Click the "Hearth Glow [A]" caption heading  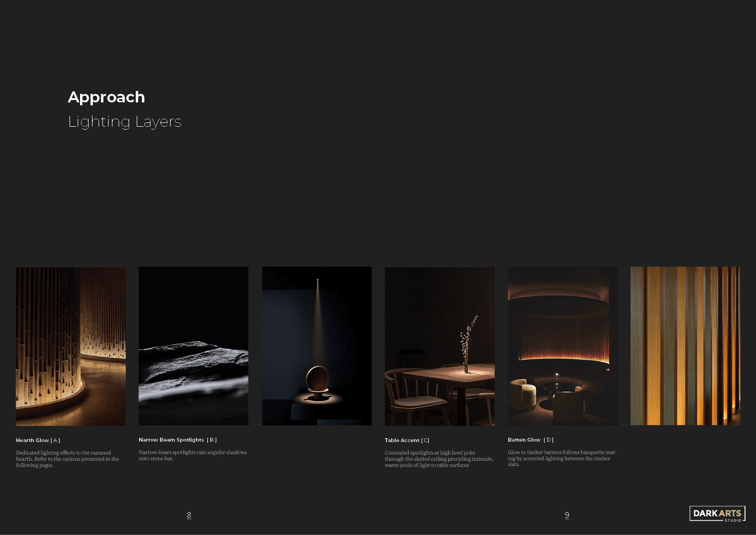(x=38, y=440)
